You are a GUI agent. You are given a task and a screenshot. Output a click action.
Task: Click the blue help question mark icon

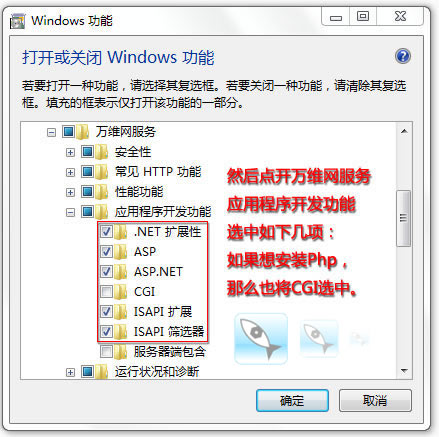pyautogui.click(x=403, y=56)
